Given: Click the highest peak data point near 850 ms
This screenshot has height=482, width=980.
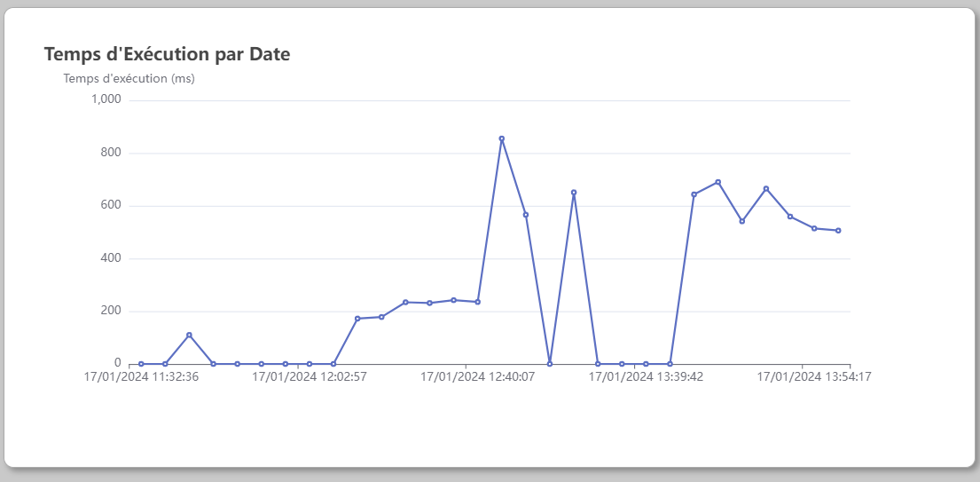Looking at the screenshot, I should 502,138.
